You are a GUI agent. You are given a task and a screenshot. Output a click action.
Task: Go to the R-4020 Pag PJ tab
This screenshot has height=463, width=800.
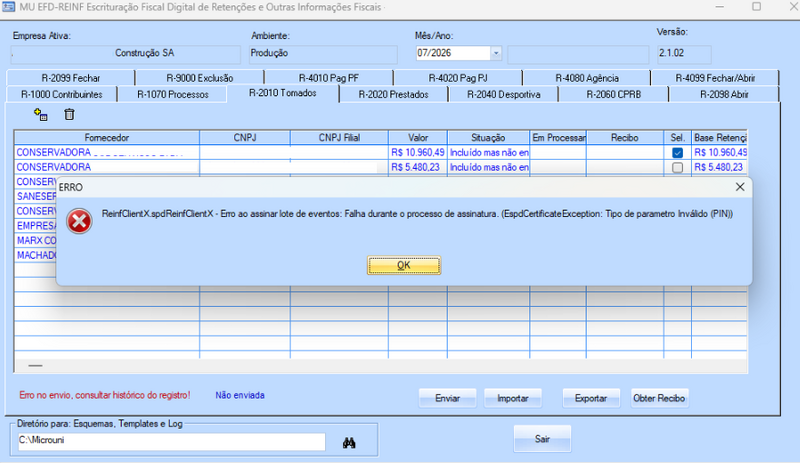[x=458, y=78]
